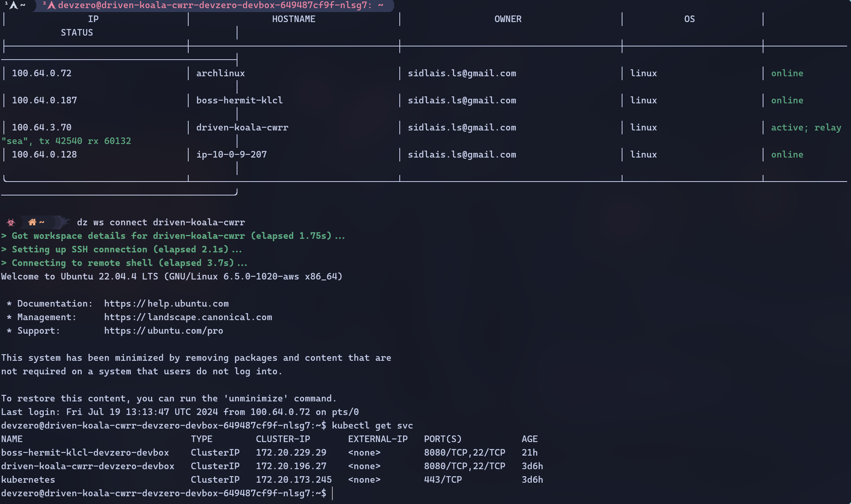
Task: Click the IP address 100.64.0.187
Action: (x=45, y=100)
